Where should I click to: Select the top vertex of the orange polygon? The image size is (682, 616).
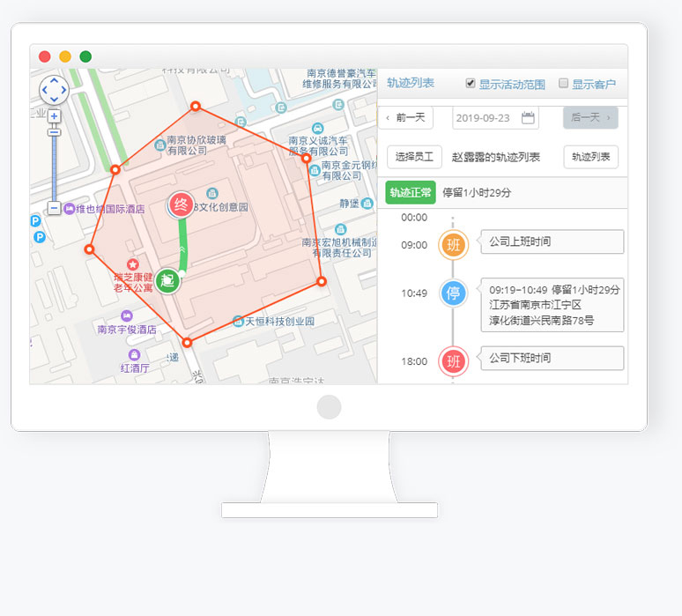point(196,106)
